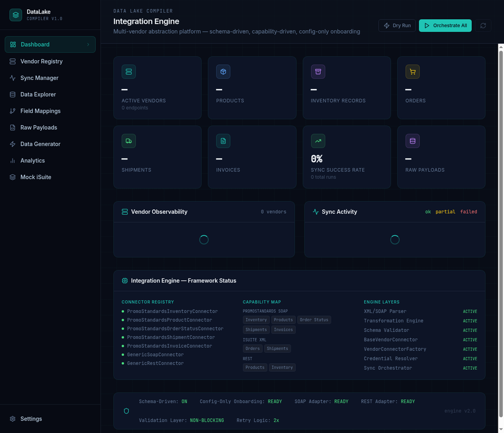
Task: Click the scrollbar down arrow
Action: 501,430
